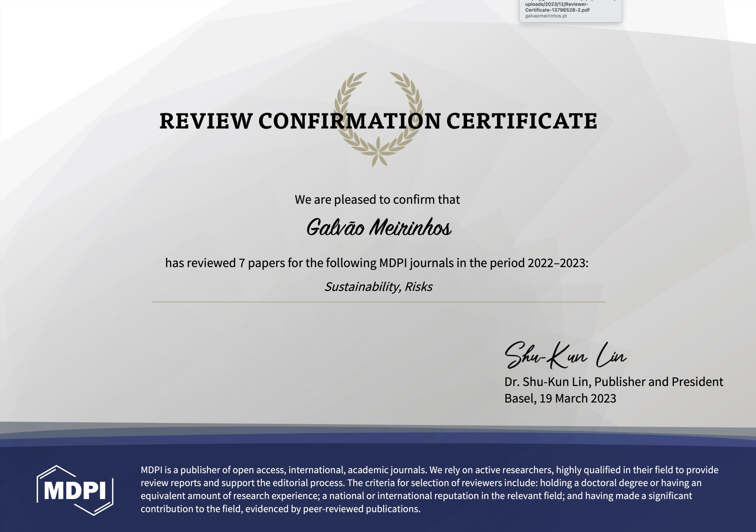Image resolution: width=756 pixels, height=532 pixels.
Task: Click "Dr. Shu-Kun Lin, Publisher and President"
Action: pos(614,382)
